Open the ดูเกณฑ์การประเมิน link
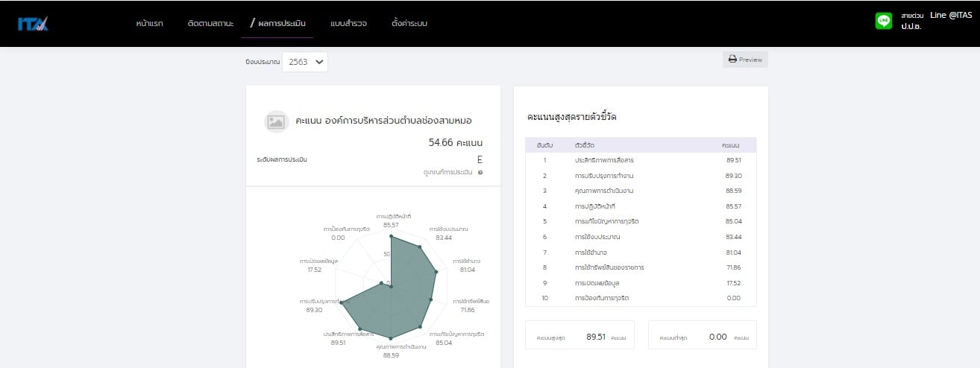980x368 pixels. point(447,172)
